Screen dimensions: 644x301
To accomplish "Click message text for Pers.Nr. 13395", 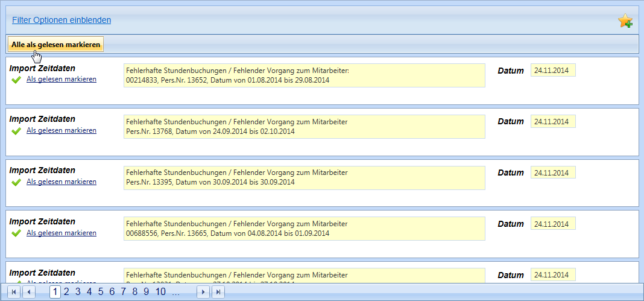I will (305, 178).
